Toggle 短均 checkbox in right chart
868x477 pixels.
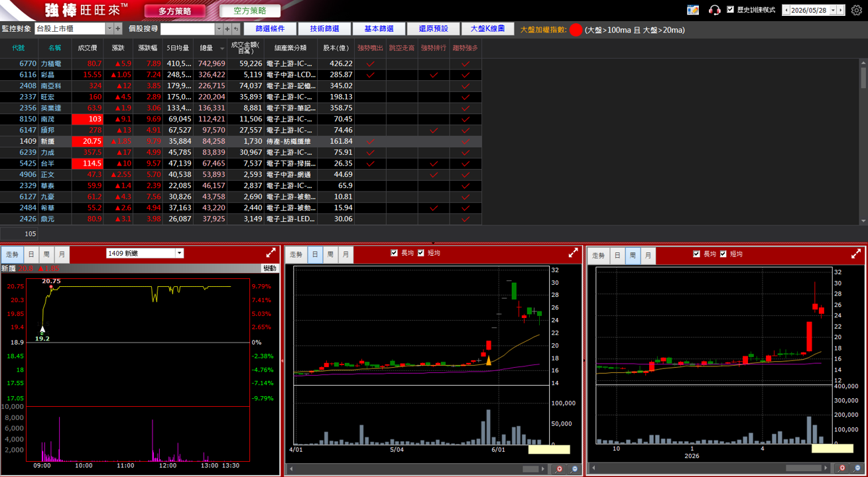pyautogui.click(x=723, y=254)
